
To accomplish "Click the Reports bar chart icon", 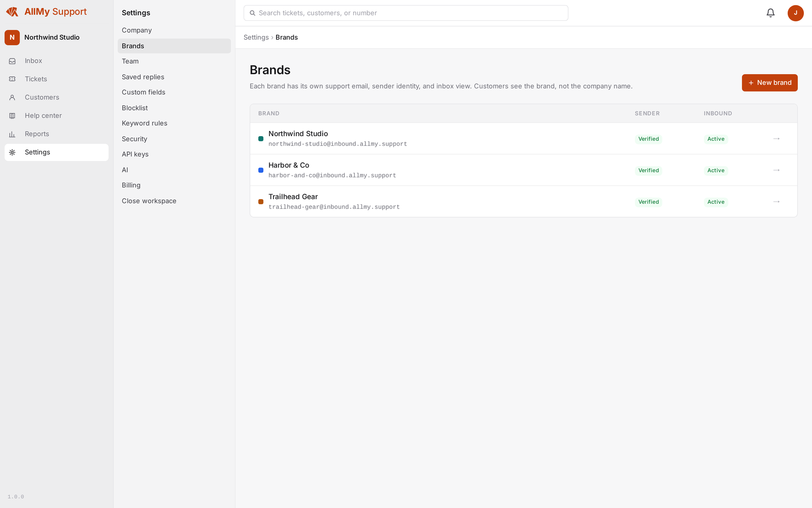I will pos(12,134).
